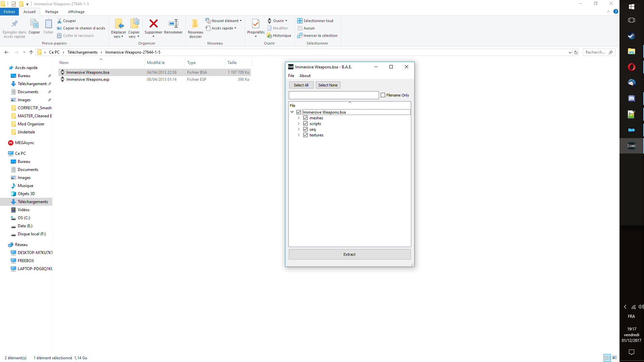The height and width of the screenshot is (362, 644).
Task: Sort files by the Taille column header
Action: click(x=238, y=63)
